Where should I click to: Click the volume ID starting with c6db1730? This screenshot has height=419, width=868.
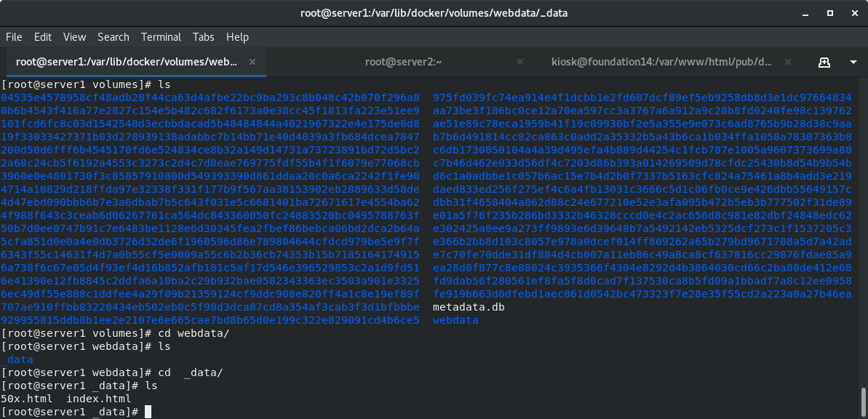tap(642, 150)
